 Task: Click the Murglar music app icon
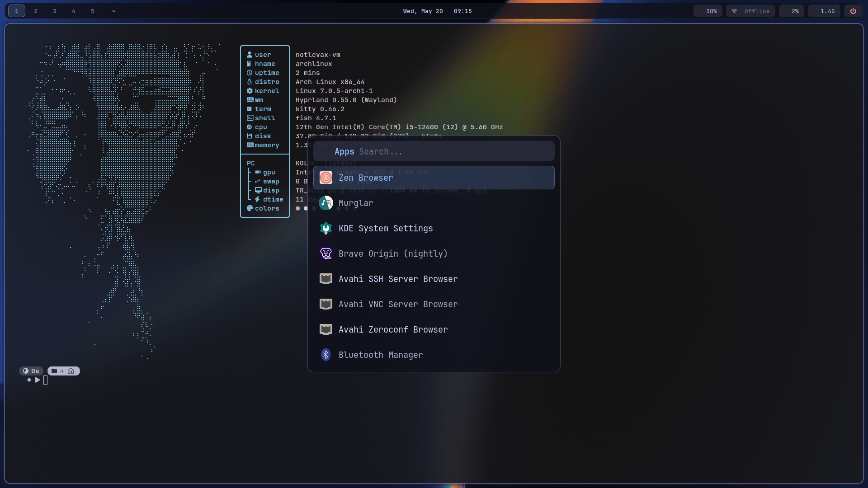pos(326,203)
